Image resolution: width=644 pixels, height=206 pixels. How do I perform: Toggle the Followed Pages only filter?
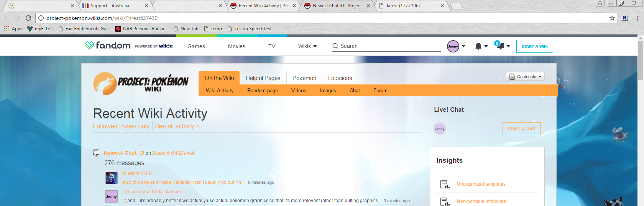point(121,126)
